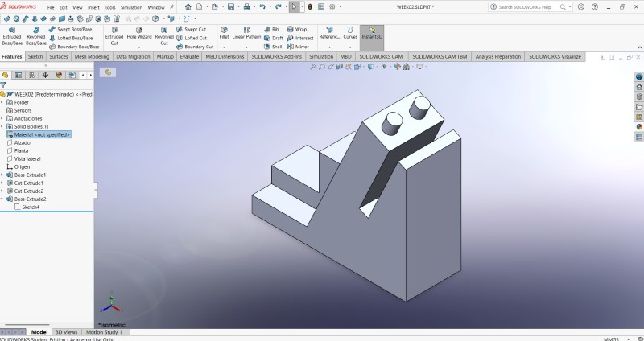Activate the Extruded Cut tool
644x341 pixels.
[x=114, y=36]
